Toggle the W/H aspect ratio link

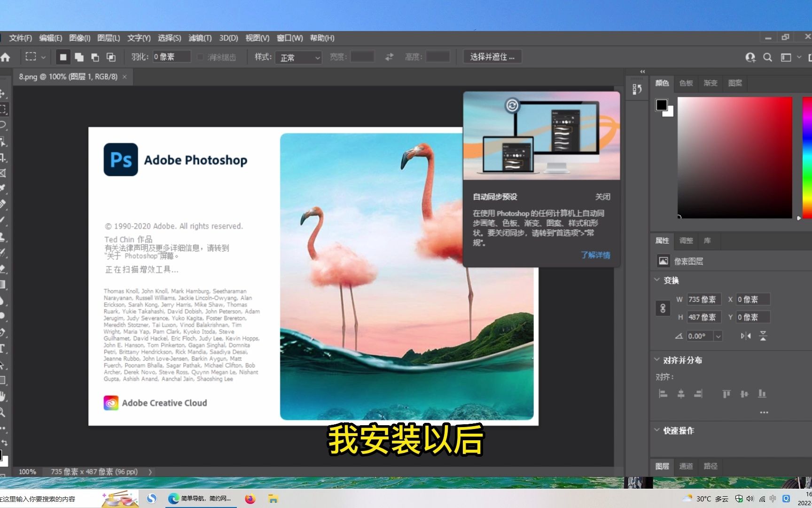tap(663, 308)
